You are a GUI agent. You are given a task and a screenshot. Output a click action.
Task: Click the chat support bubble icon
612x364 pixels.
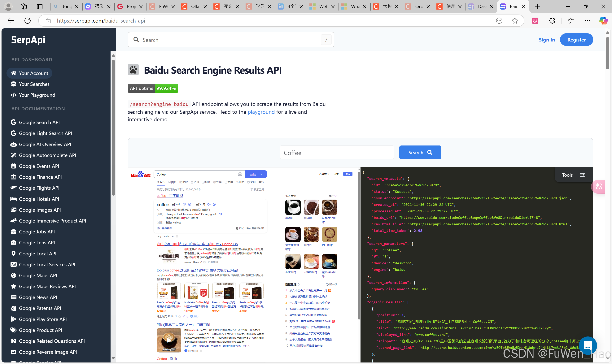[x=588, y=345]
